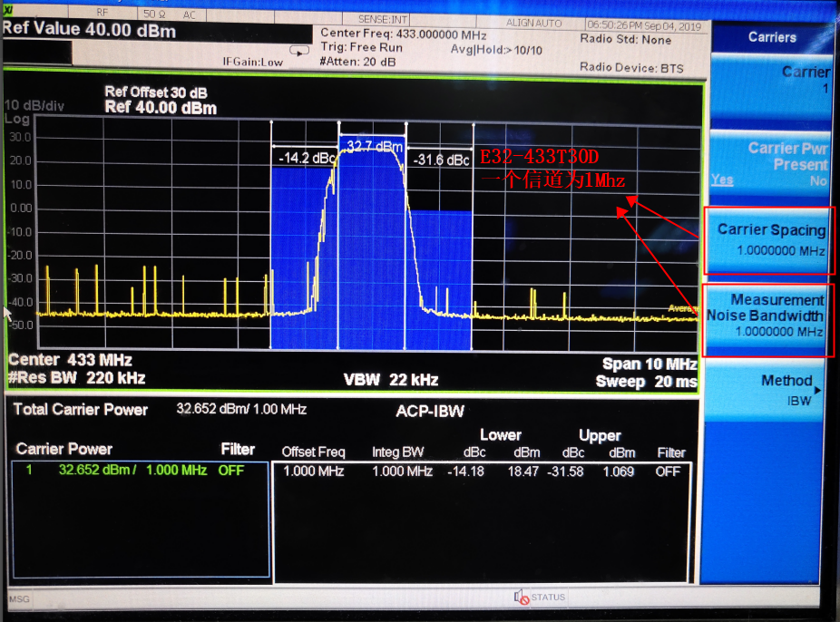Screen dimensions: 840x622
Task: Open the Carrier Spacing 1.0000000 MHz softkey
Action: coord(770,240)
